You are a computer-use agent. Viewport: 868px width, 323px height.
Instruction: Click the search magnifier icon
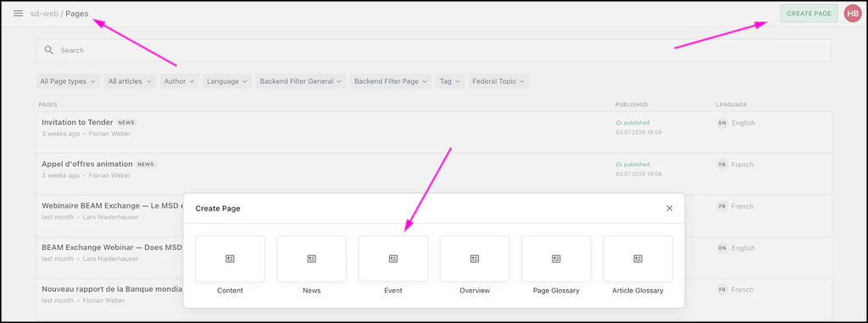pyautogui.click(x=49, y=50)
